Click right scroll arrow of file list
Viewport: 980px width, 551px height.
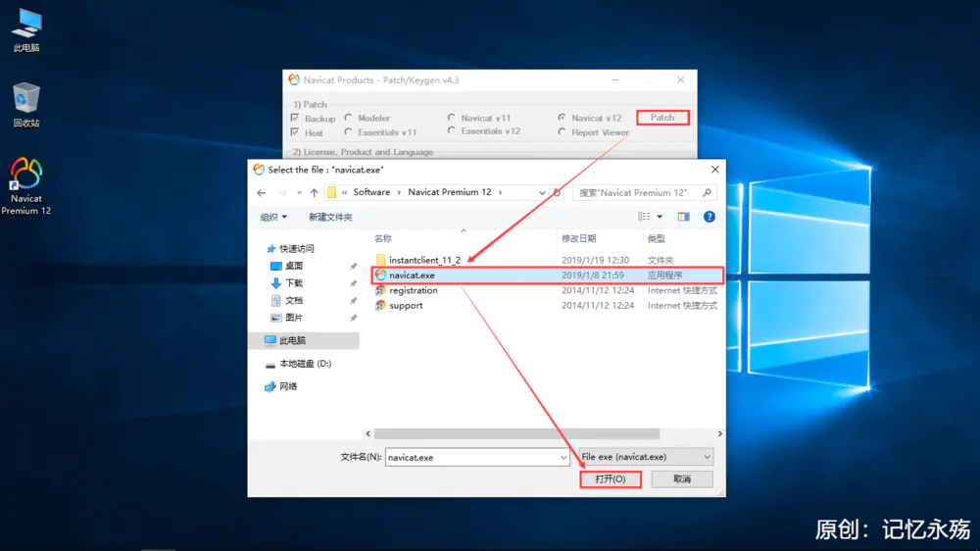pos(719,433)
